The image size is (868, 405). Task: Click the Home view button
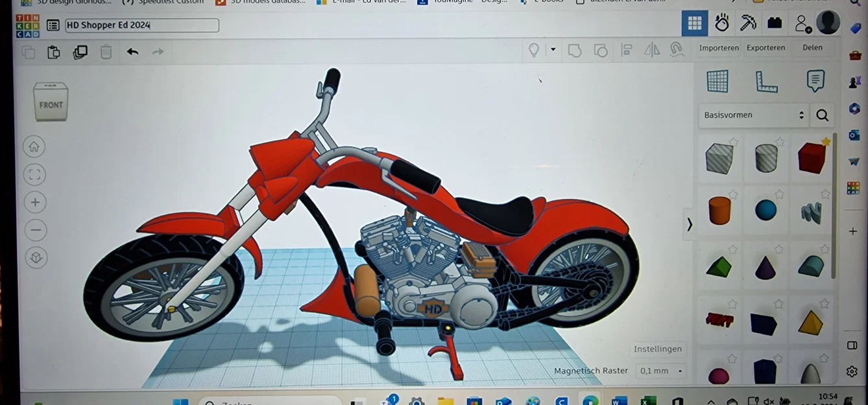click(x=34, y=147)
